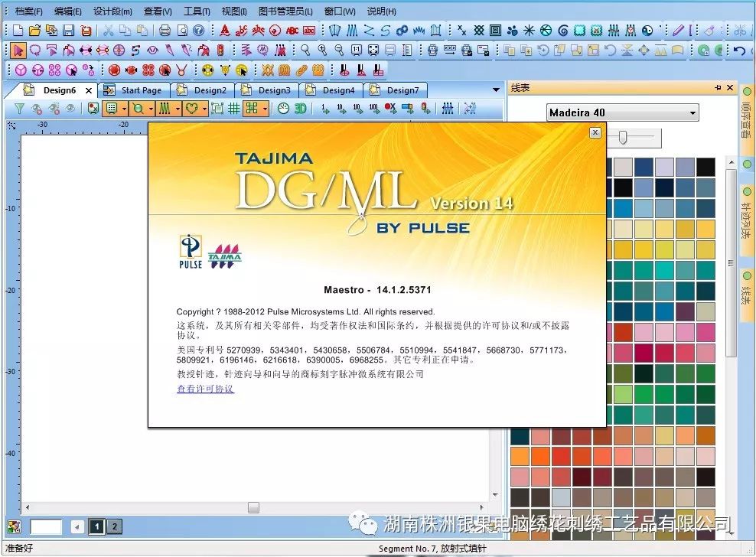Click the 查看许可协议 link
This screenshot has width=756, height=557.
[x=205, y=389]
